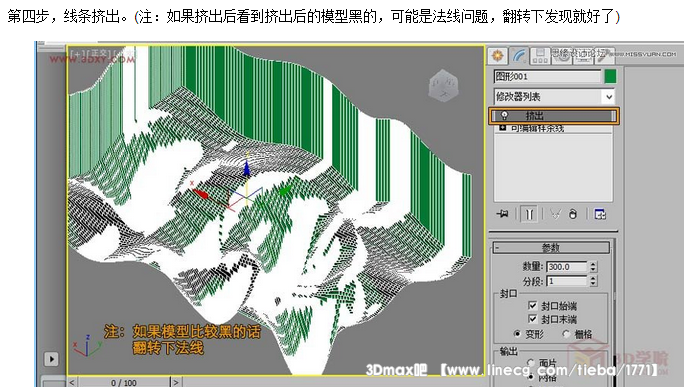Click the time slider showing 0 / 100
Screen dimensions: 687x387
(124, 383)
